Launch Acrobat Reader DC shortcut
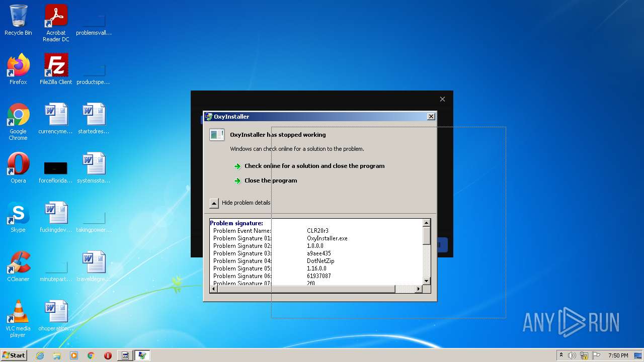The height and width of the screenshot is (362, 644). 56,23
